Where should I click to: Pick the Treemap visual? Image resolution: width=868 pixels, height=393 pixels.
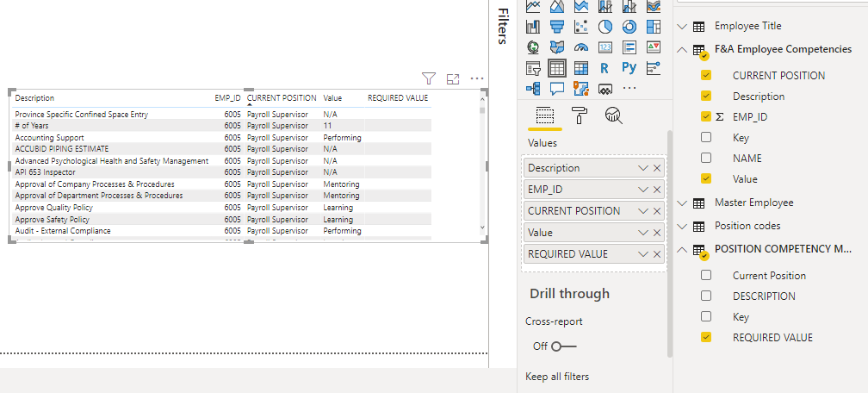(654, 26)
